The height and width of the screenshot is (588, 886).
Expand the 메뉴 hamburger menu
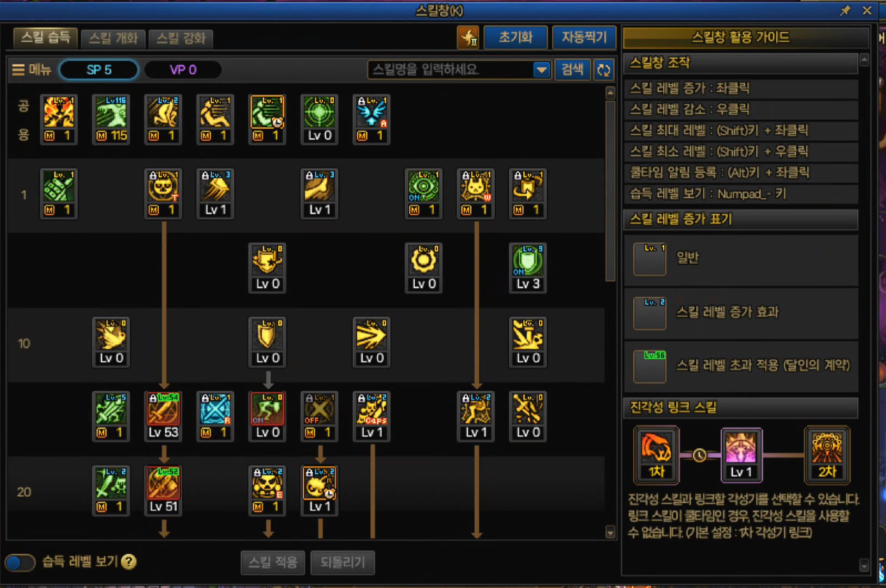(32, 70)
